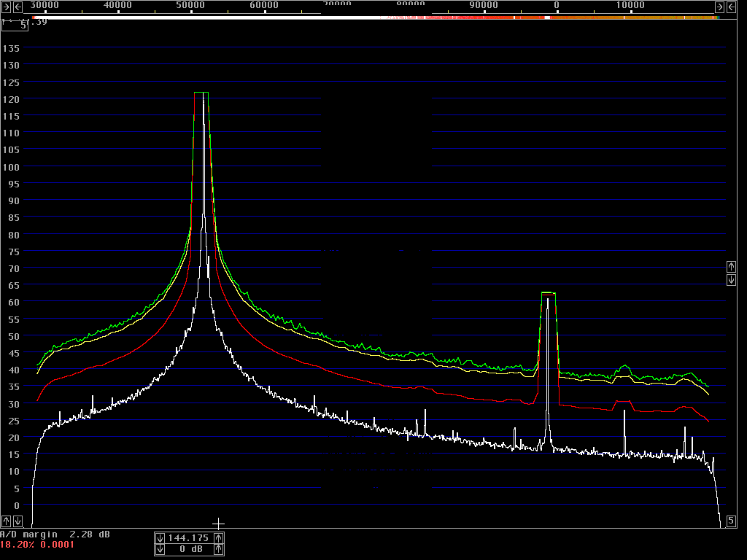
Task: Click the '5' box at the spectrum's lower right corner
Action: coord(731,521)
